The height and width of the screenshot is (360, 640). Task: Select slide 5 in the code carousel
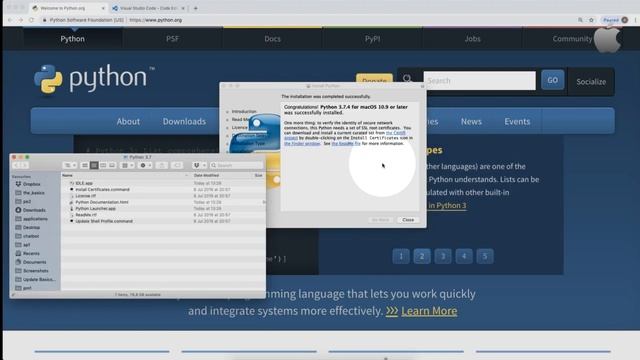coord(485,256)
